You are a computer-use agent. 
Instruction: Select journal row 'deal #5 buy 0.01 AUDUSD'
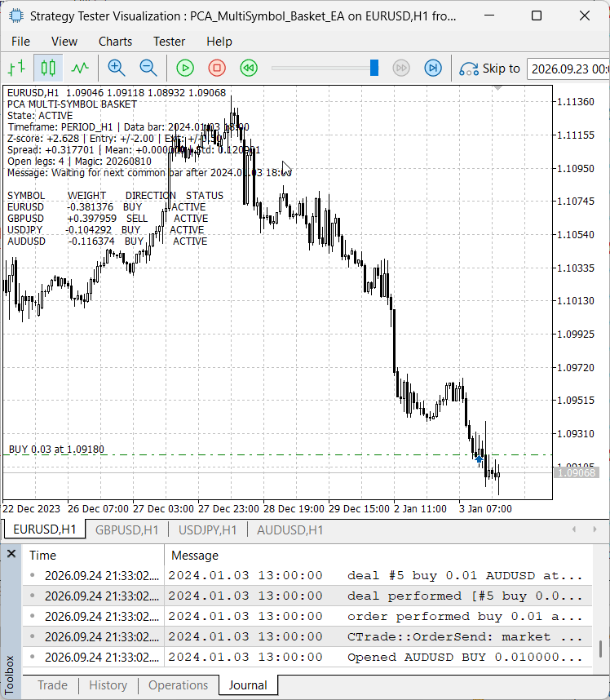pos(308,575)
